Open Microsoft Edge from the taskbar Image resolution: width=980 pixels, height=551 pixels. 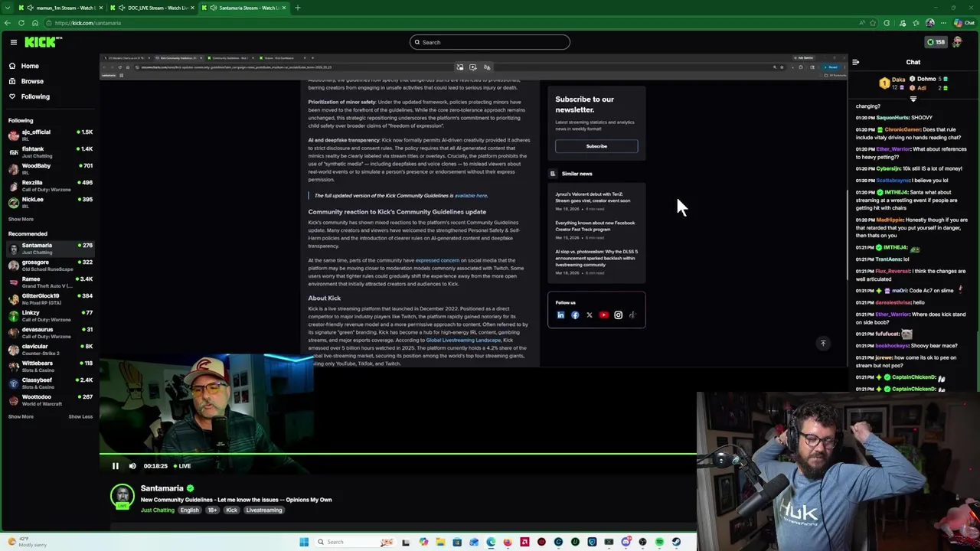click(491, 542)
